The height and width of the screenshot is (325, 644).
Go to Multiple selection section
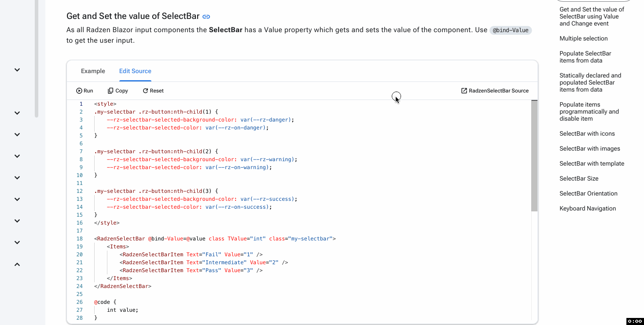tap(583, 38)
